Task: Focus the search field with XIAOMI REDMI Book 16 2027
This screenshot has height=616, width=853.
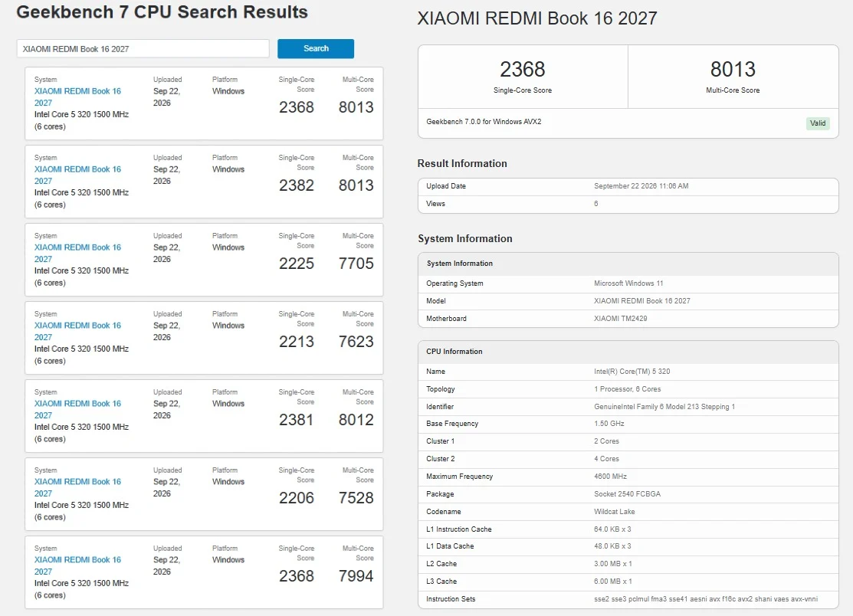Action: click(x=143, y=49)
